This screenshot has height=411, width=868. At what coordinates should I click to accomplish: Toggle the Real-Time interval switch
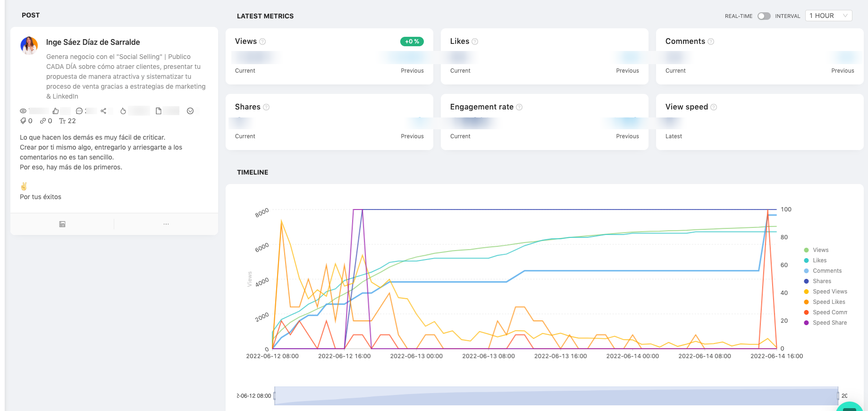(763, 16)
